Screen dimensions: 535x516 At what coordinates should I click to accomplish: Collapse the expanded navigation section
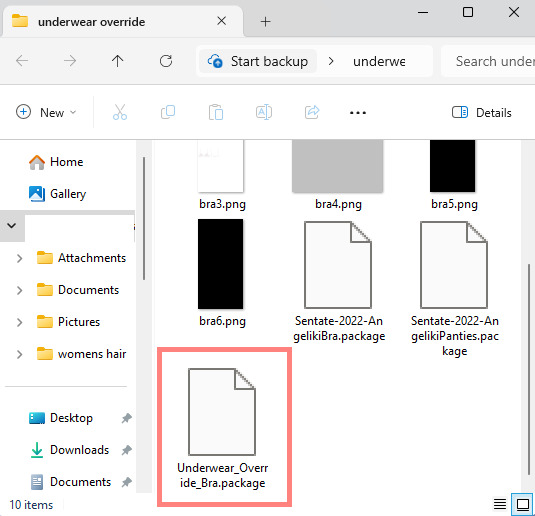12,226
